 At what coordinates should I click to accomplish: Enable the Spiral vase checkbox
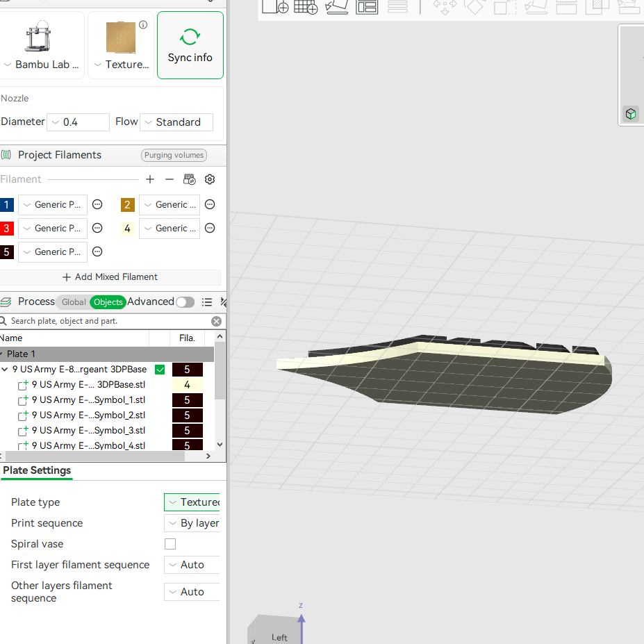(x=170, y=544)
